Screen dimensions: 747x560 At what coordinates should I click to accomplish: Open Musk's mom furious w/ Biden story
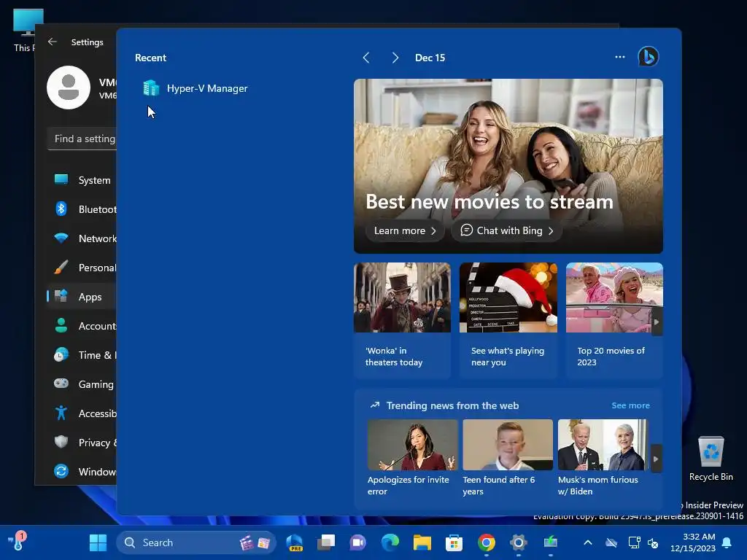coord(603,458)
